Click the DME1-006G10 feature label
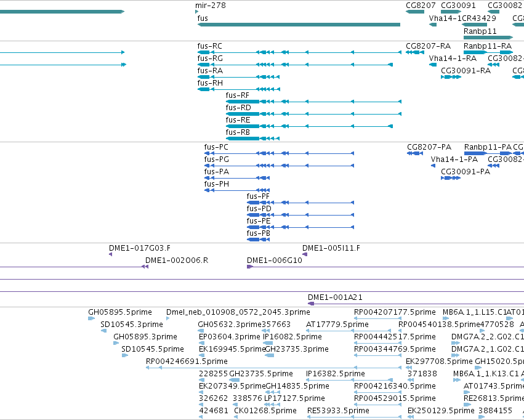Viewport: 524px width, 420px height. (x=275, y=260)
